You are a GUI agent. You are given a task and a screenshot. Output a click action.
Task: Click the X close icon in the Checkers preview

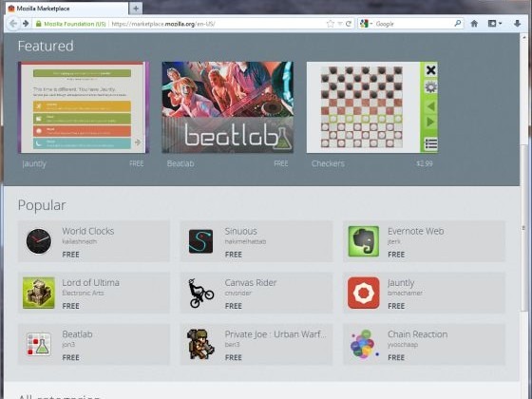point(430,70)
